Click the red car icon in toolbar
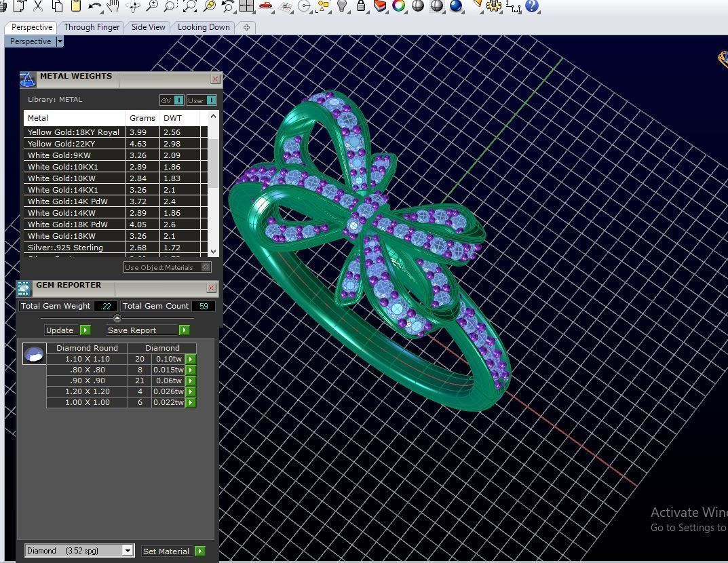The height and width of the screenshot is (563, 728). pos(266,6)
